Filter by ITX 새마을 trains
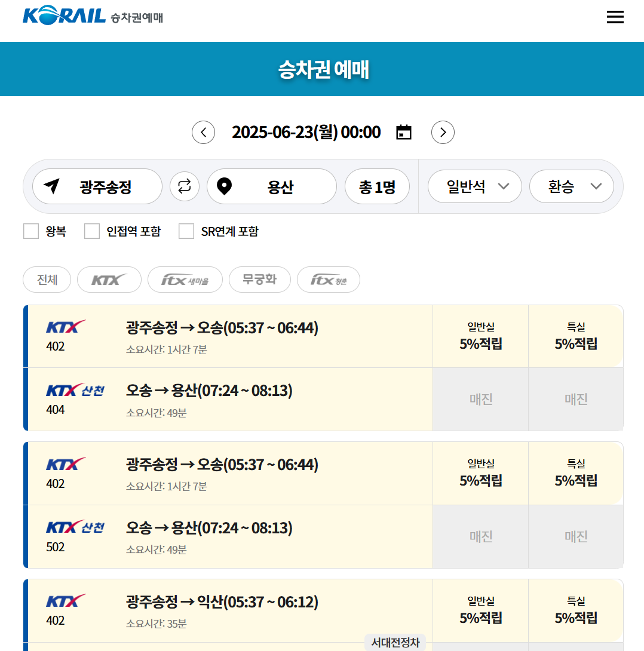 [185, 280]
